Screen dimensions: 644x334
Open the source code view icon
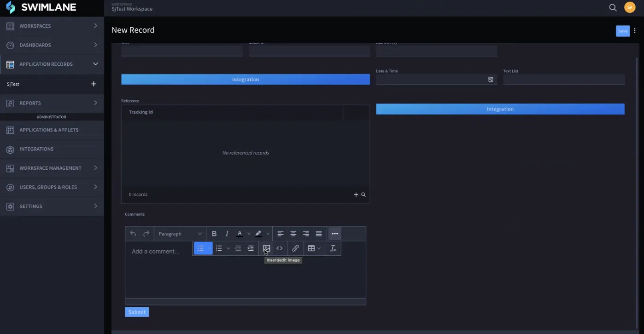pyautogui.click(x=279, y=248)
